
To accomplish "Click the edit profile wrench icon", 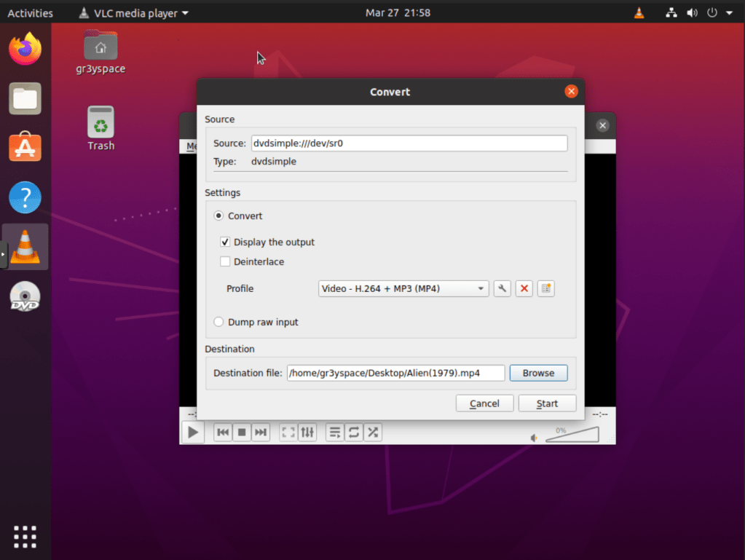I will coord(502,289).
